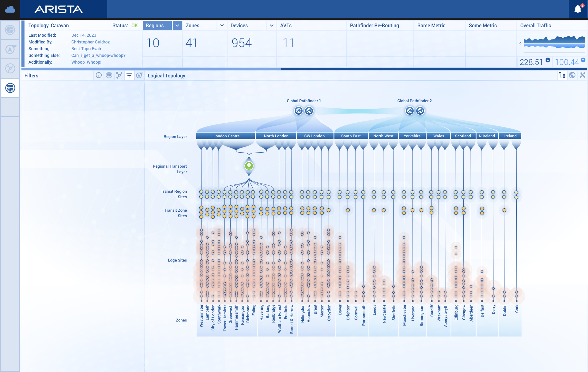
Task: Click the Scotland region header
Action: (x=463, y=136)
